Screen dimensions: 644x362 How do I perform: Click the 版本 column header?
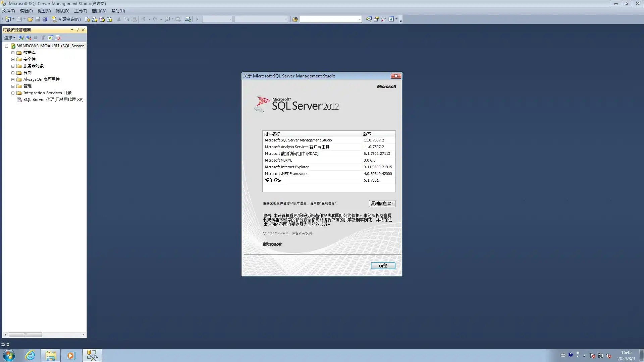coord(378,134)
